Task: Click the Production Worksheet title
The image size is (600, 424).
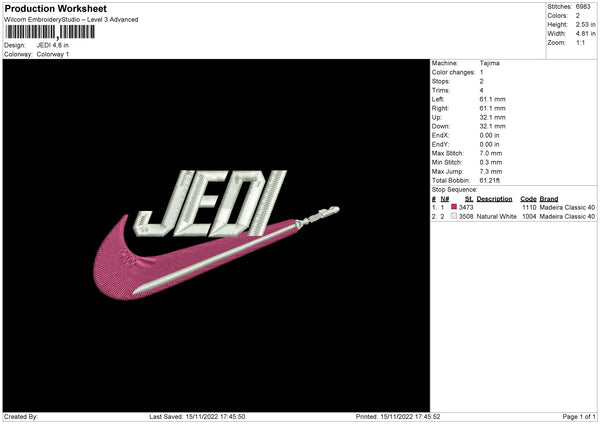Action: 55,8
